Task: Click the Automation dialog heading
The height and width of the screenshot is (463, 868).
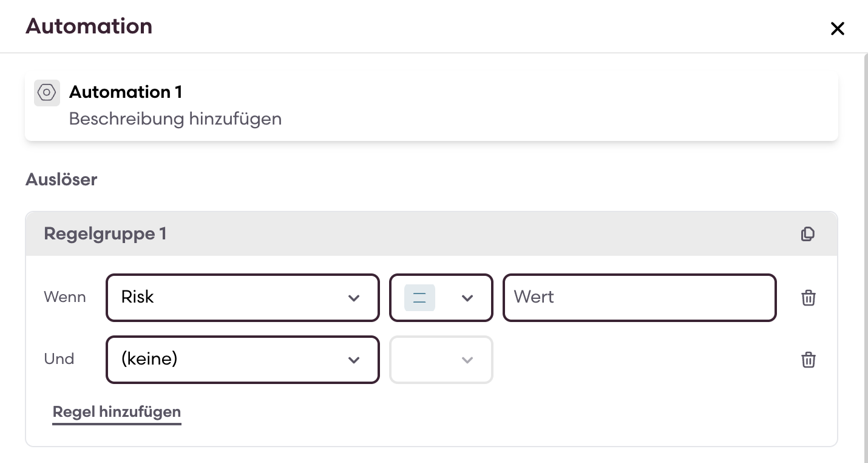Action: (89, 27)
